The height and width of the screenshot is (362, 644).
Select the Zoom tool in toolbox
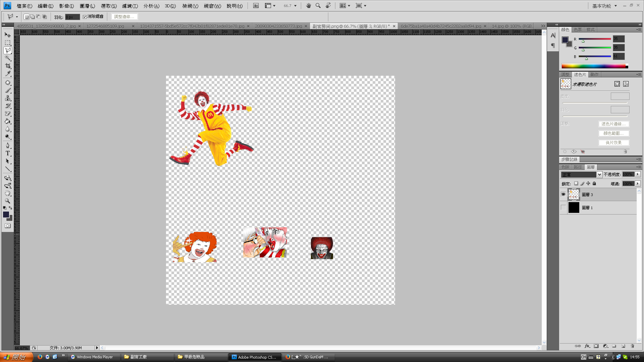coord(7,201)
